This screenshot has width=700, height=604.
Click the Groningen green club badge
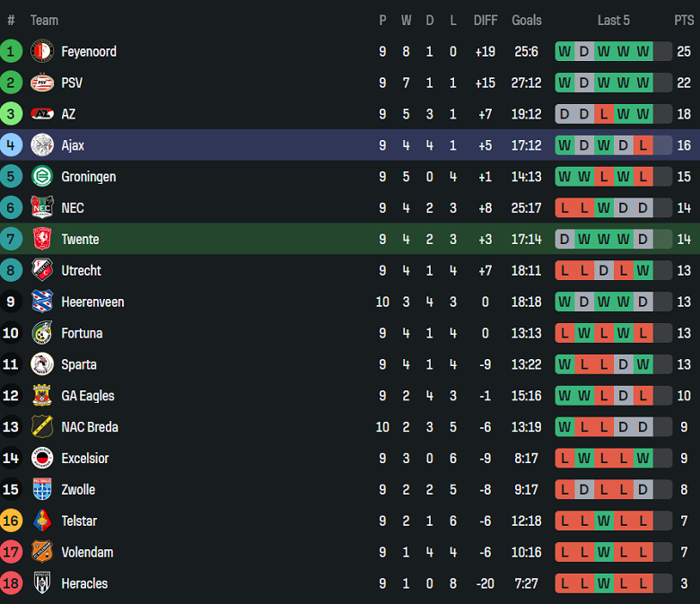42,177
